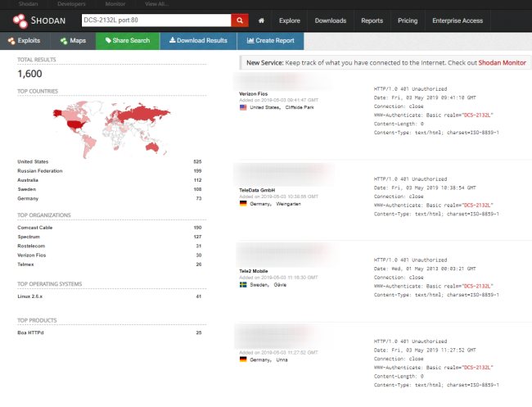Viewport: 532px width, 407px height.
Task: Click the German flag beside Unna
Action: (x=243, y=360)
